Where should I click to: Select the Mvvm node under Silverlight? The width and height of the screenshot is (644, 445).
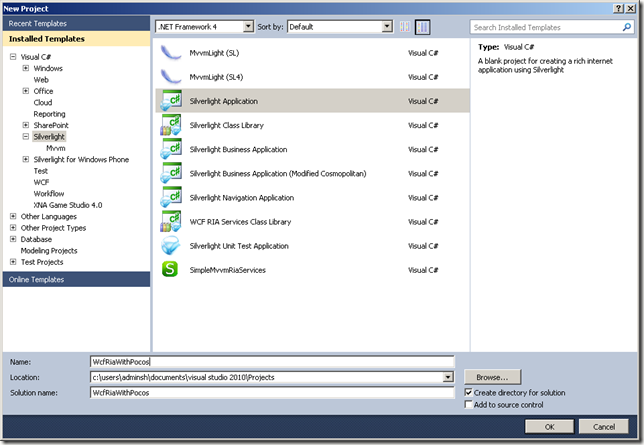[x=56, y=148]
